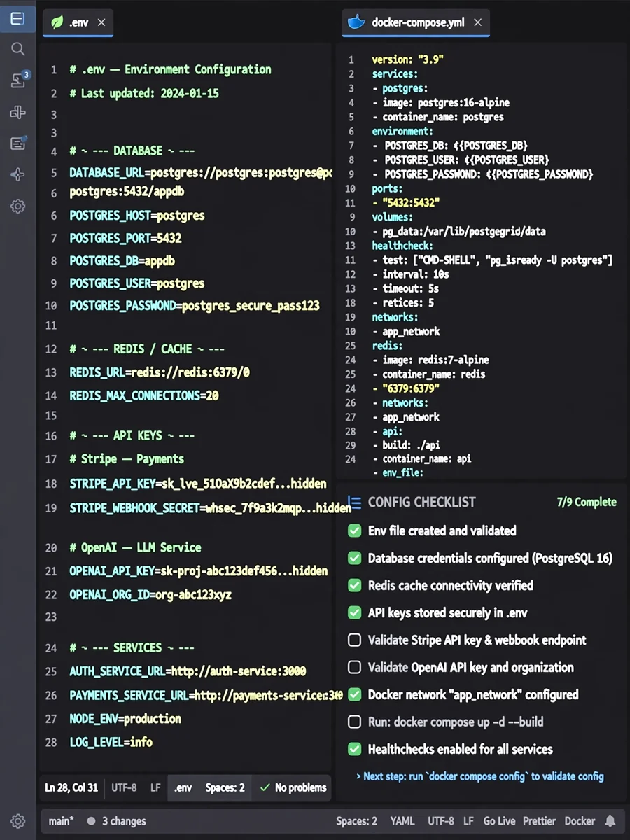Click the Docker whale icon on tab
Image resolution: width=630 pixels, height=840 pixels.
coord(356,22)
